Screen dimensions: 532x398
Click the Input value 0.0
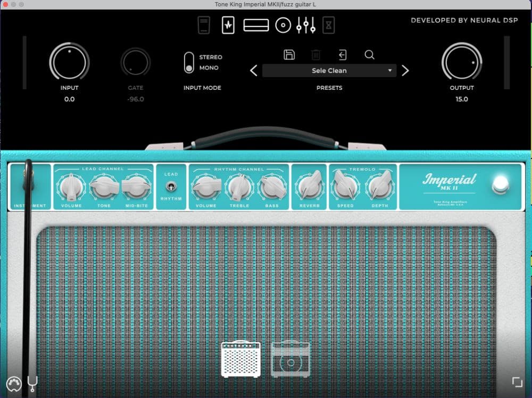click(70, 99)
